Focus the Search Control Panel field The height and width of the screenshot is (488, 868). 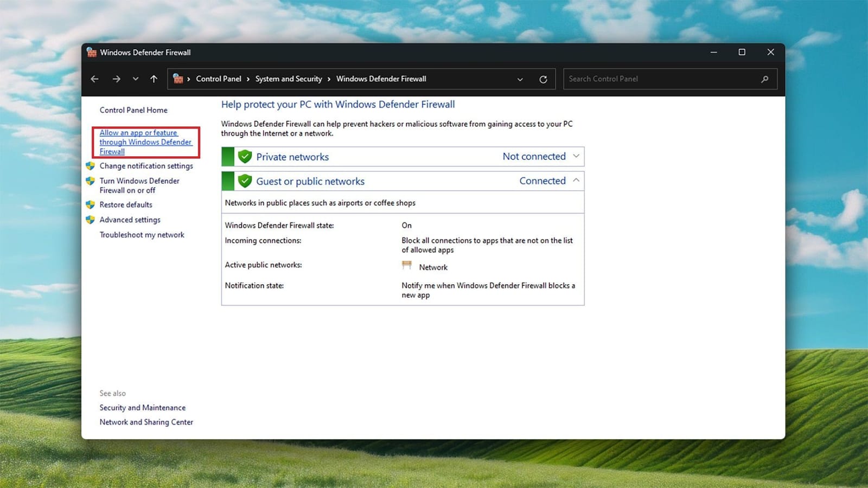coord(662,79)
